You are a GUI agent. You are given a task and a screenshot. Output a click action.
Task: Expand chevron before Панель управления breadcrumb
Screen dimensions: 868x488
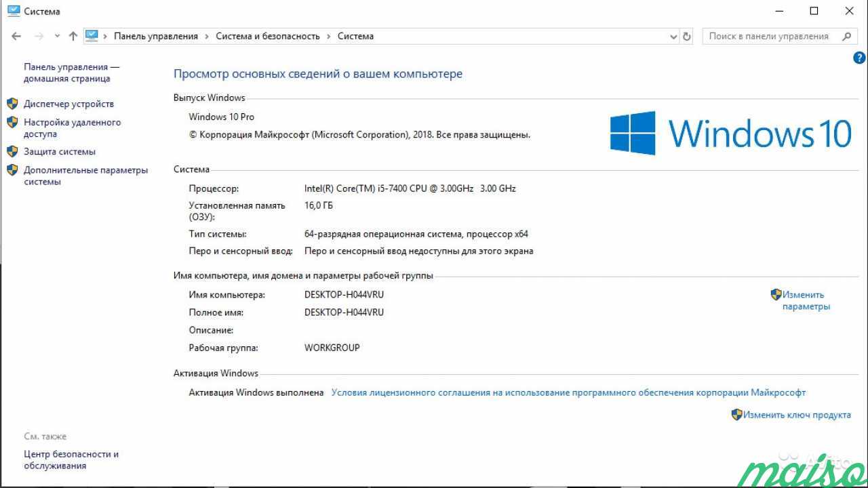pyautogui.click(x=105, y=37)
